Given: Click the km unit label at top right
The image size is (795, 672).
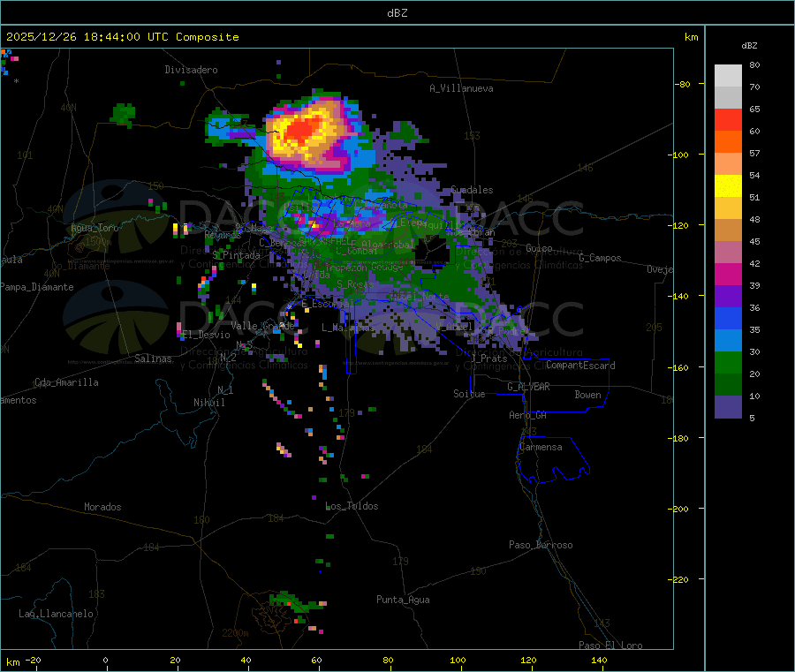Looking at the screenshot, I should pos(691,37).
